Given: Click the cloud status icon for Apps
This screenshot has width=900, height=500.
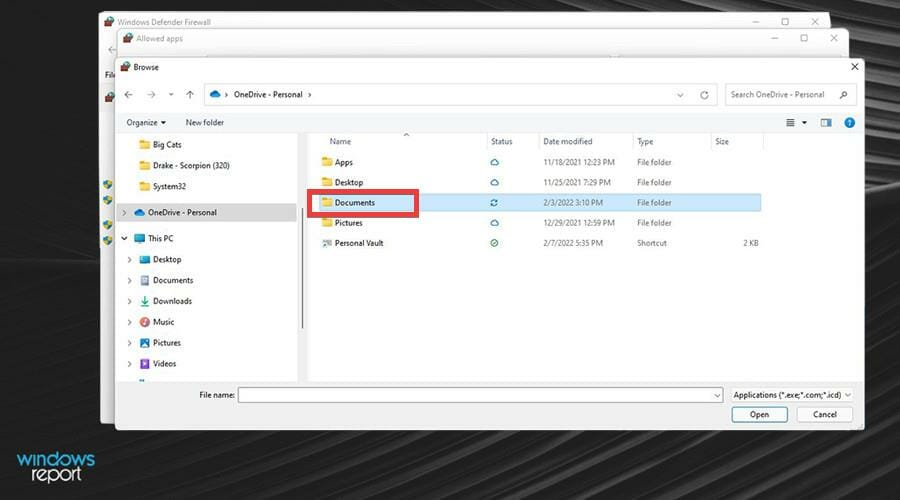Looking at the screenshot, I should click(494, 162).
